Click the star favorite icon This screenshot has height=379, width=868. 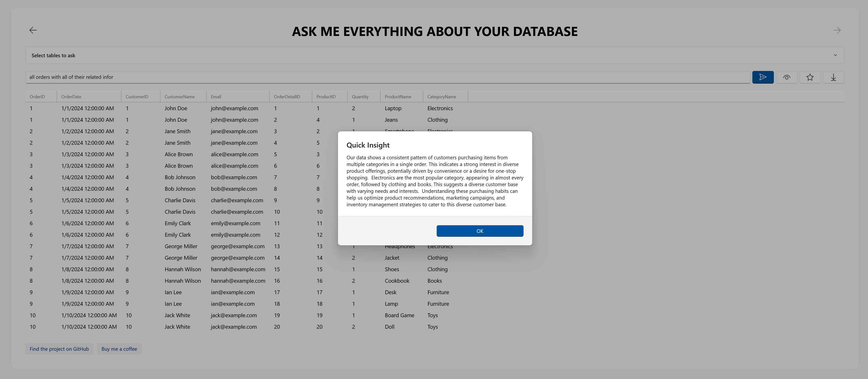(810, 77)
